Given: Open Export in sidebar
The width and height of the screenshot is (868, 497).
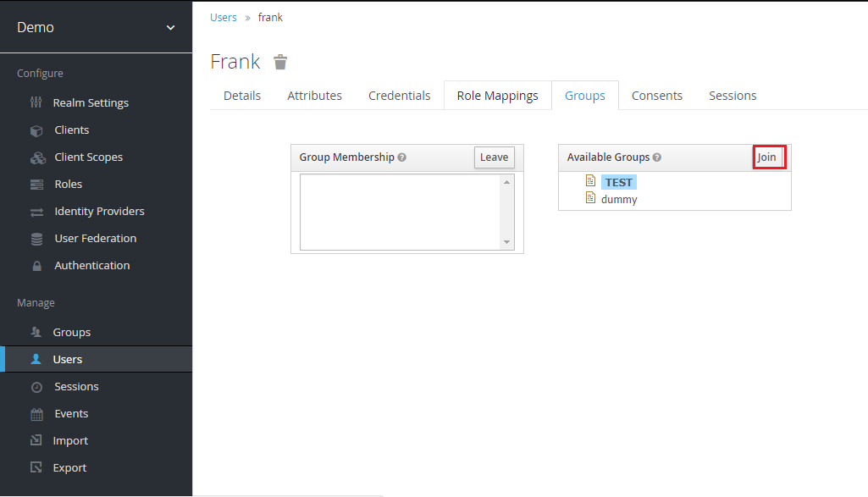Looking at the screenshot, I should (x=69, y=467).
